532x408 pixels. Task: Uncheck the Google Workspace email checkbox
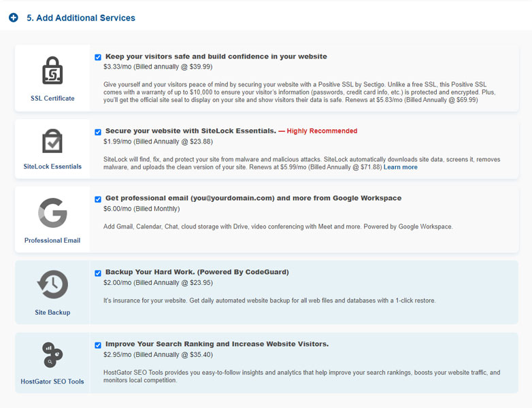point(98,199)
